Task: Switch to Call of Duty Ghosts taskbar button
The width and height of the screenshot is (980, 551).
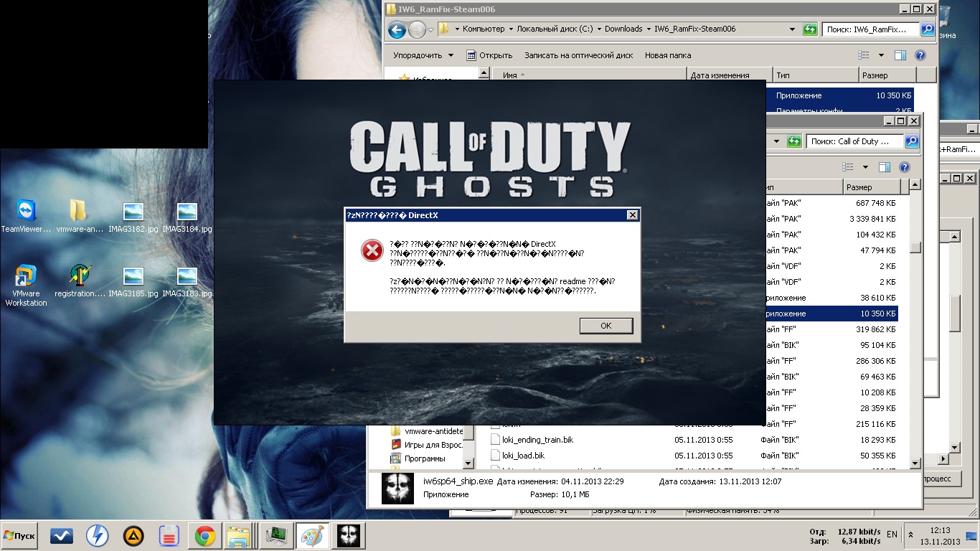Action: [349, 536]
